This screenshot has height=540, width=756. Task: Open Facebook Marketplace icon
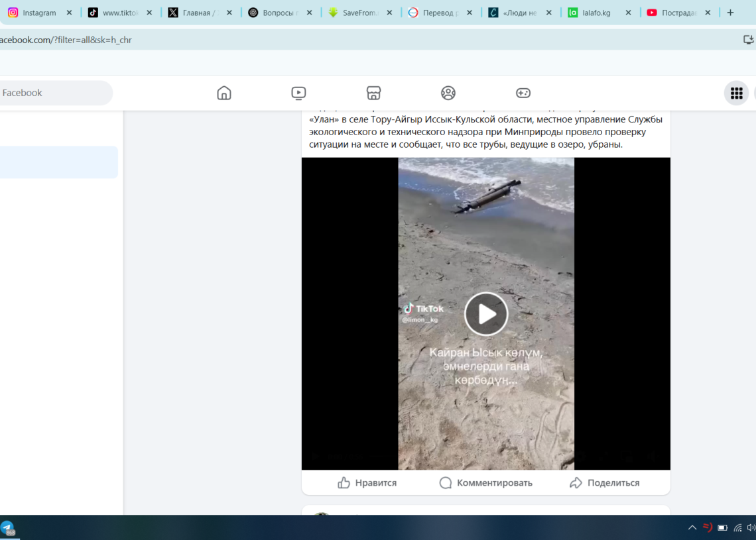tap(374, 93)
